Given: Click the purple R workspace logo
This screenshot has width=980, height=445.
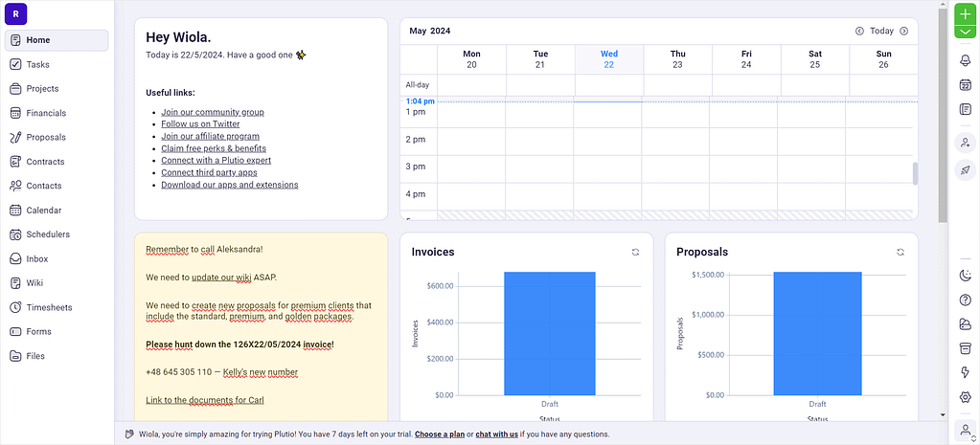Looking at the screenshot, I should [15, 13].
